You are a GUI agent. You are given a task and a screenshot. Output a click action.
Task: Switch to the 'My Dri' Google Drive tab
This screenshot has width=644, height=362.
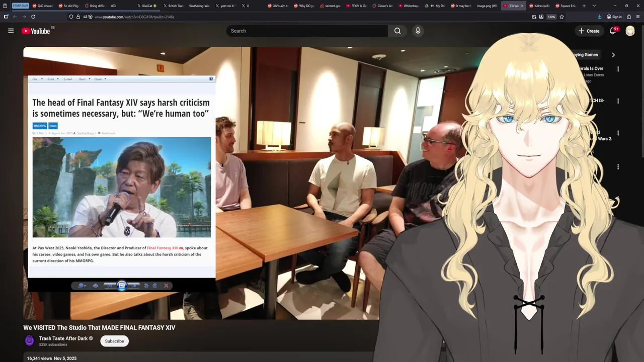click(x=435, y=6)
